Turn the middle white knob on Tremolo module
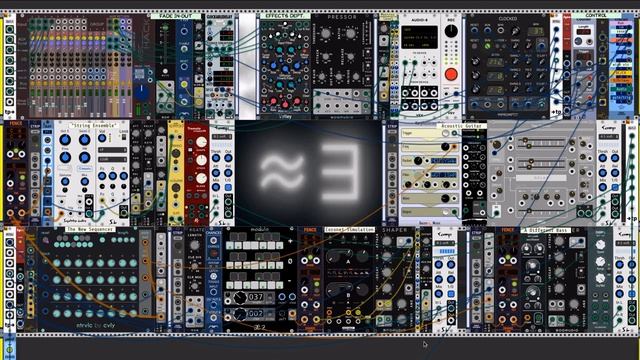640x360 pixels. [201, 160]
